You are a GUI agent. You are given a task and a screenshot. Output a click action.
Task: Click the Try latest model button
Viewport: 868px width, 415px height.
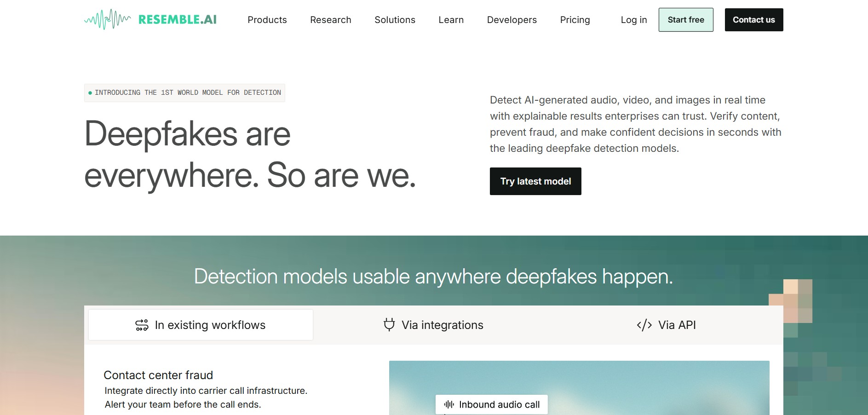pos(535,181)
